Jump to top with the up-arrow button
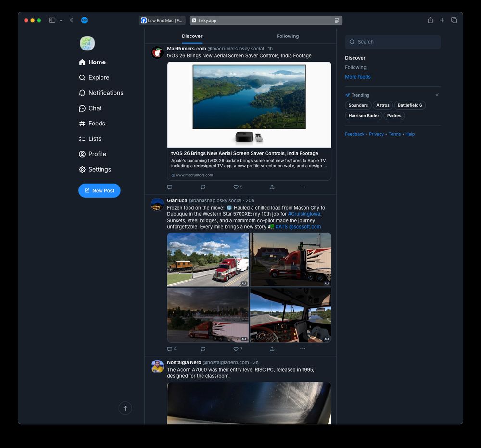The image size is (481, 448). pyautogui.click(x=125, y=409)
